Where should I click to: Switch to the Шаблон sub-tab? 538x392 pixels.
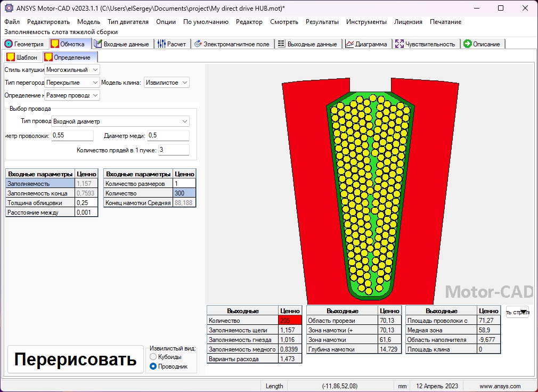click(22, 58)
